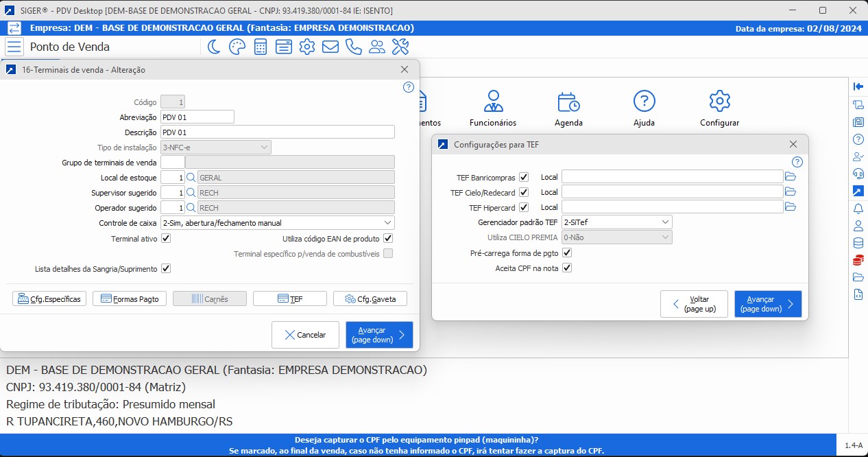Open the hamburger menu beside Ponto de Venda
The image size is (868, 457).
[x=14, y=47]
